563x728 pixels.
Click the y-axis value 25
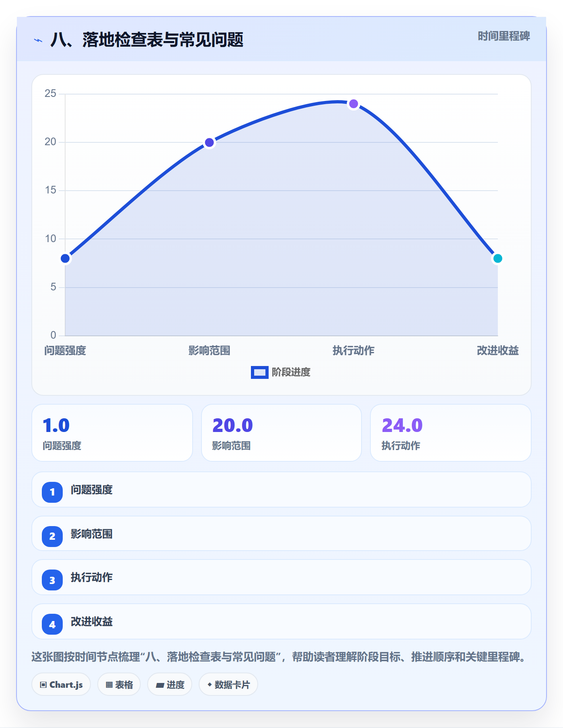click(51, 93)
